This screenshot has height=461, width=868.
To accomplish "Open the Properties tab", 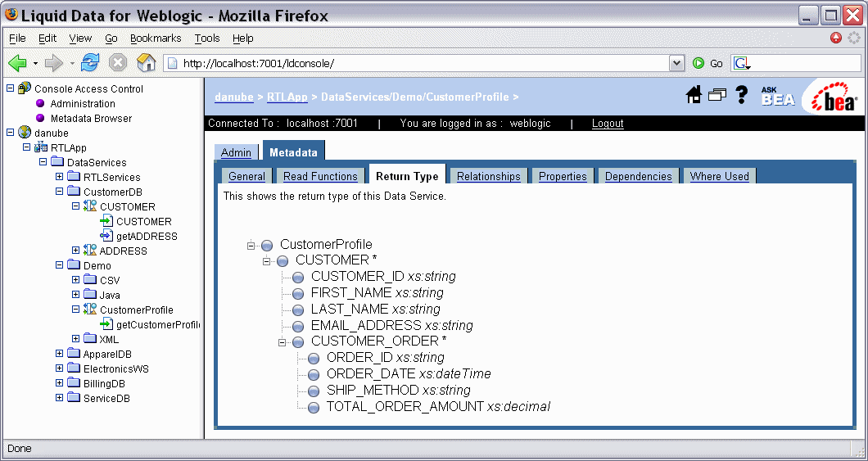I will pyautogui.click(x=563, y=176).
